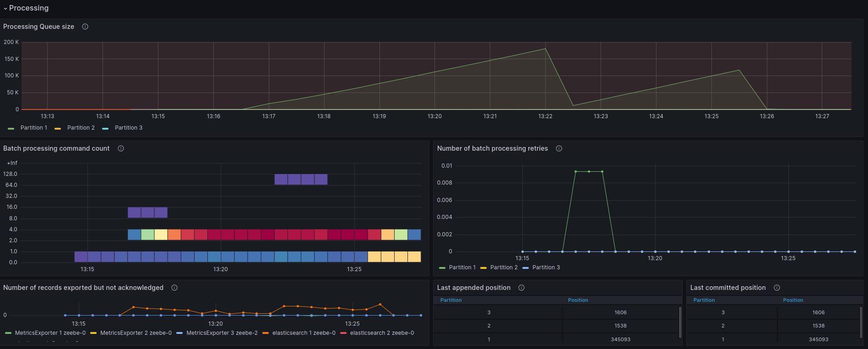
Task: Select 1538 in Last committed position table
Action: coord(819,326)
